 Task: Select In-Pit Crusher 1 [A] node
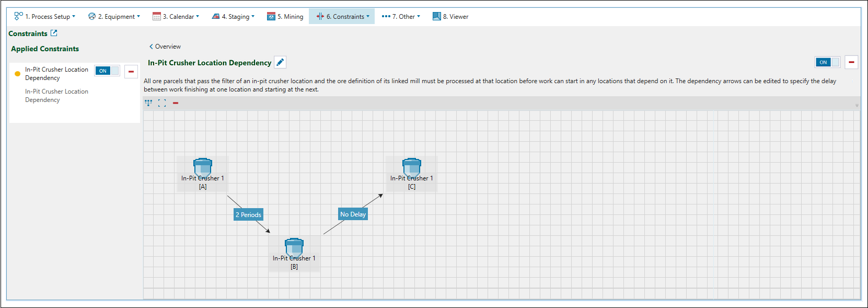pyautogui.click(x=203, y=174)
